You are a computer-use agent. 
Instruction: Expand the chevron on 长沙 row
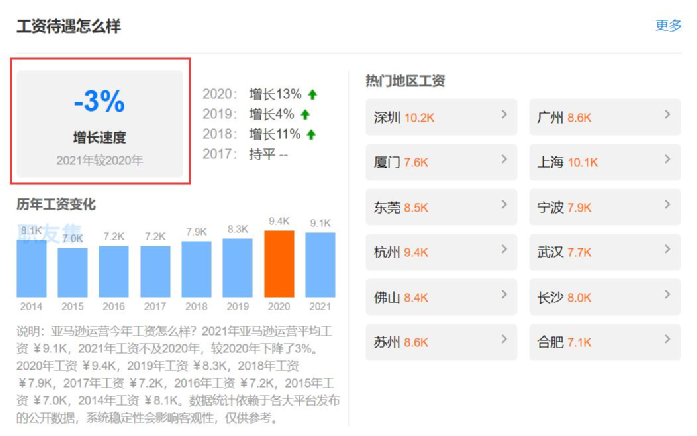pos(667,294)
